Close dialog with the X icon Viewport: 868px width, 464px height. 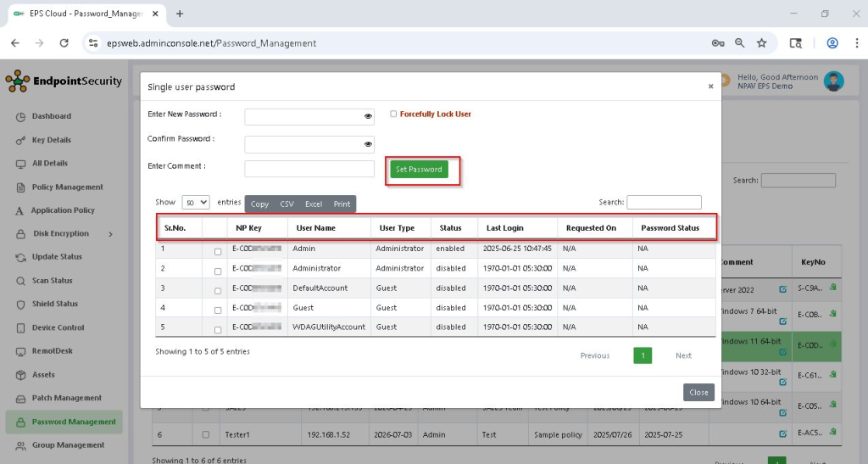pos(710,86)
